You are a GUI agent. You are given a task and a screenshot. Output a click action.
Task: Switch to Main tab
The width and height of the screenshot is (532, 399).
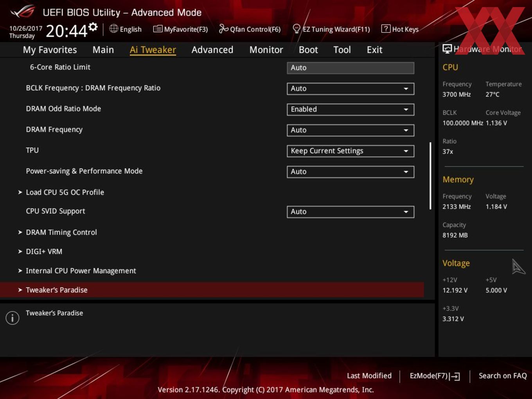coord(103,50)
